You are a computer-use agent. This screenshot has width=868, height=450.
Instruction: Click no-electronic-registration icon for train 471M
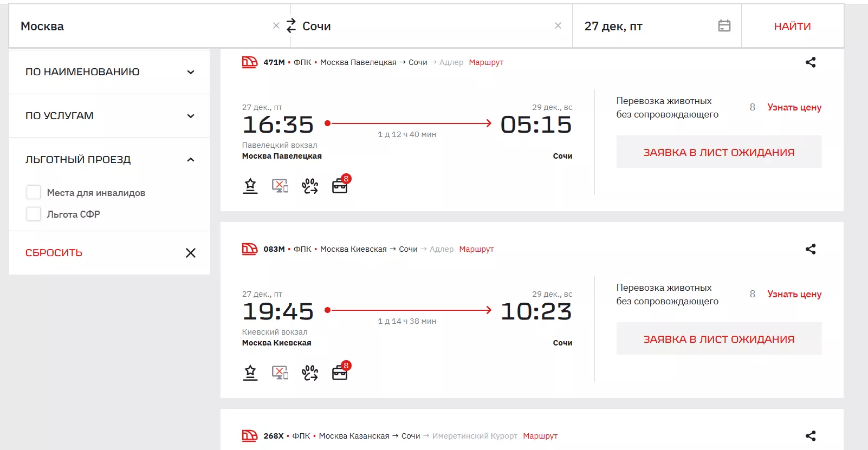[x=280, y=186]
